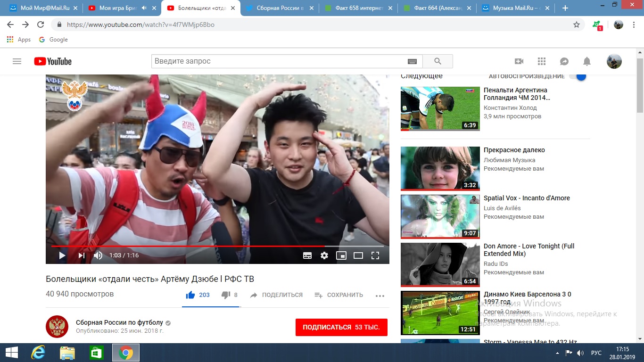Click Radu IDs channel name
This screenshot has width=644, height=362.
495,264
